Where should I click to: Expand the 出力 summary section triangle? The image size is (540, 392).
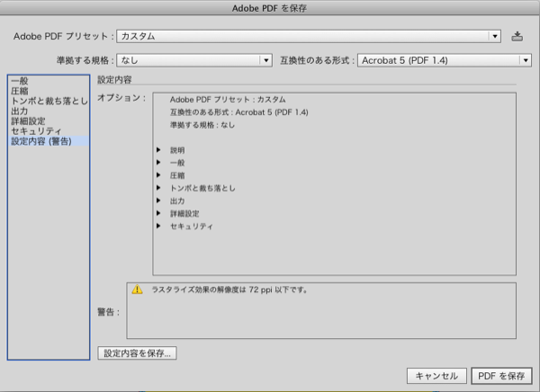pos(158,200)
